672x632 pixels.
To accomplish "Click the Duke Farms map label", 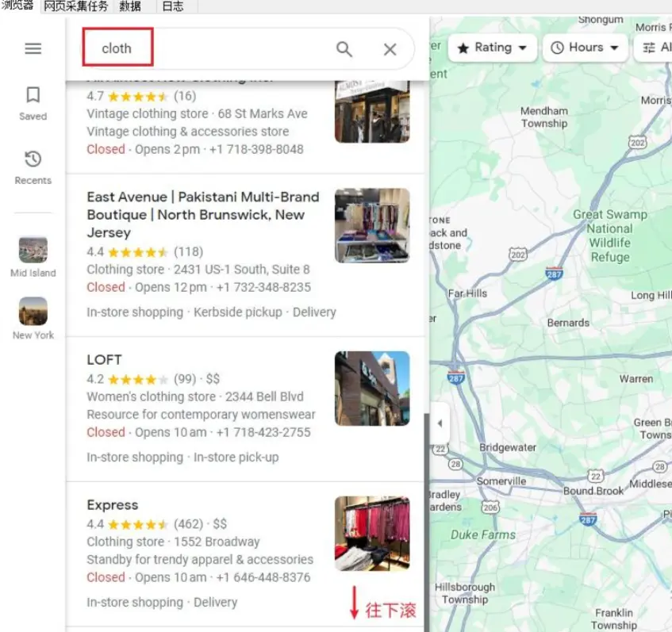I will [483, 534].
